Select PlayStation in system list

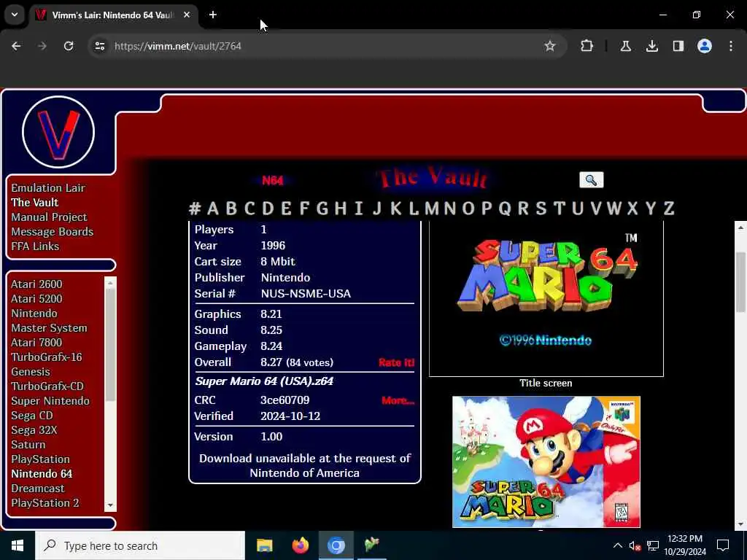coord(41,459)
